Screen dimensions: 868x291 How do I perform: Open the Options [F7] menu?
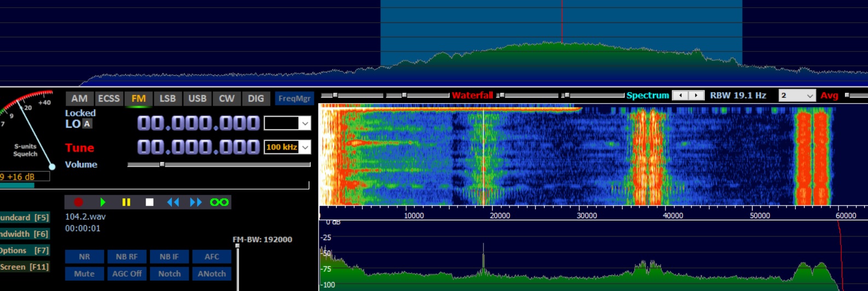click(25, 250)
